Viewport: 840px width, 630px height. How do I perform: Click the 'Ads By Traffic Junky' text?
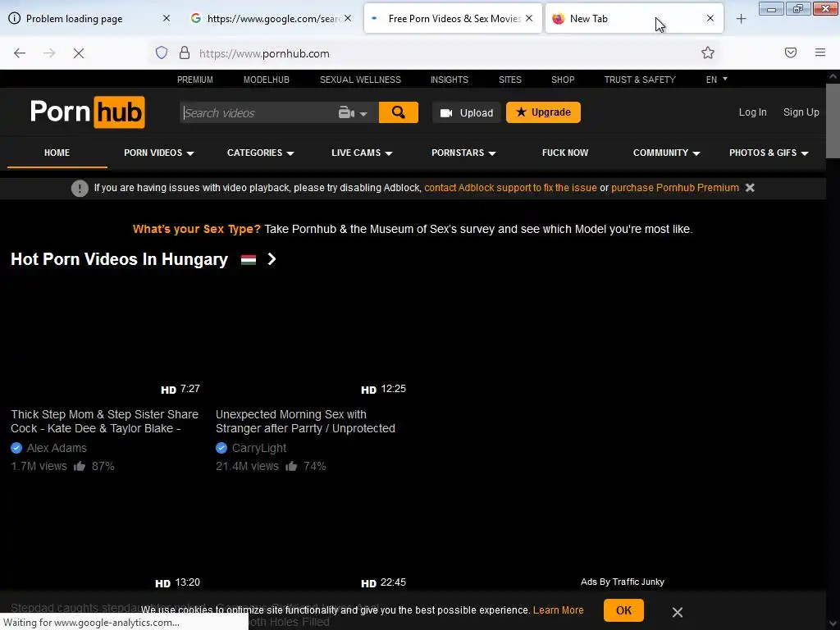click(x=623, y=582)
